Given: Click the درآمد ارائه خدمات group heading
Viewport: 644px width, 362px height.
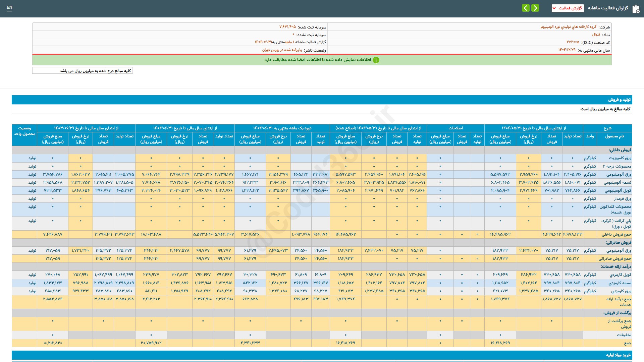Looking at the screenshot, I should (x=616, y=266).
